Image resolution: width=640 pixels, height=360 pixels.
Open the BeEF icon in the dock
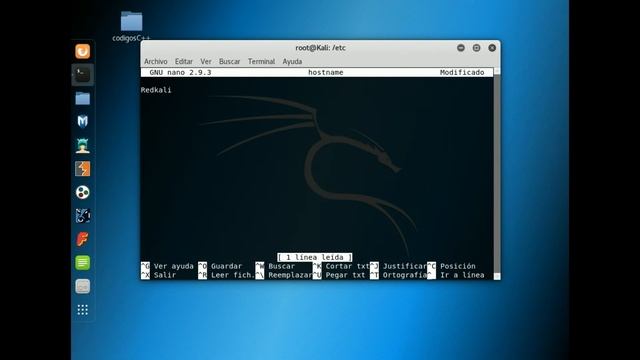click(82, 216)
